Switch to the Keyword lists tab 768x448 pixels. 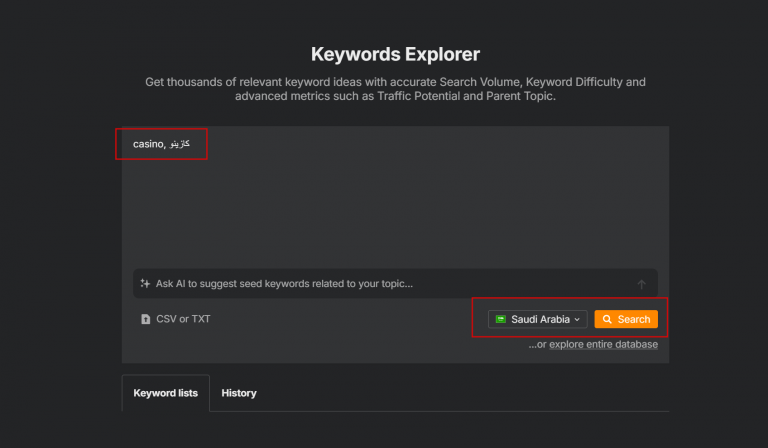click(x=165, y=393)
